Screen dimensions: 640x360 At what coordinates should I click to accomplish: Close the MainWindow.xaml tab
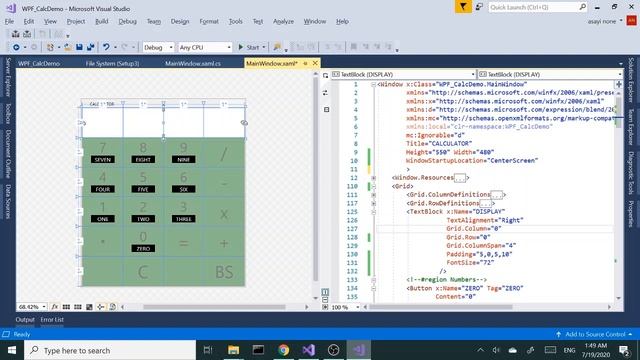[x=315, y=63]
